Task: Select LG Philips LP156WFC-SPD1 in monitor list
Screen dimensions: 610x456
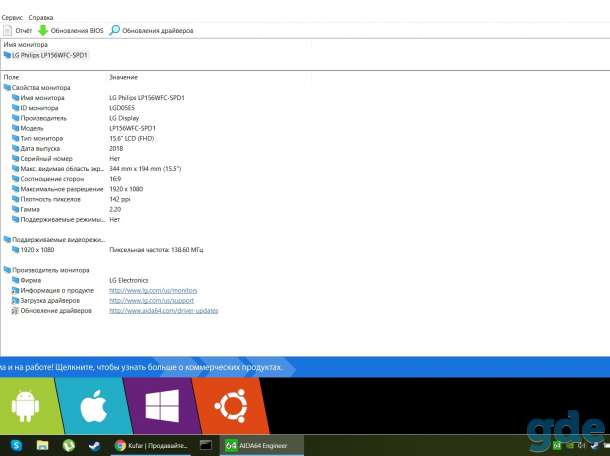Action: [x=46, y=55]
